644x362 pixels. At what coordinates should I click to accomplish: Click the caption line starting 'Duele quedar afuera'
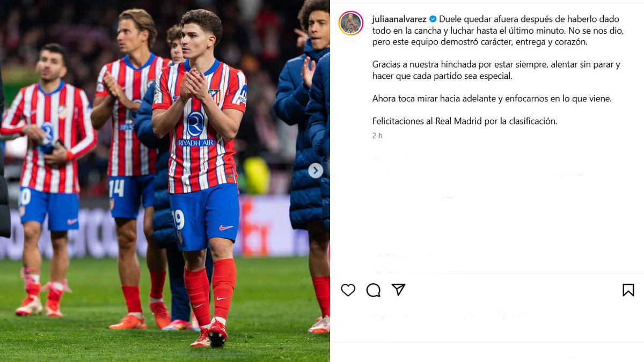tap(529, 19)
